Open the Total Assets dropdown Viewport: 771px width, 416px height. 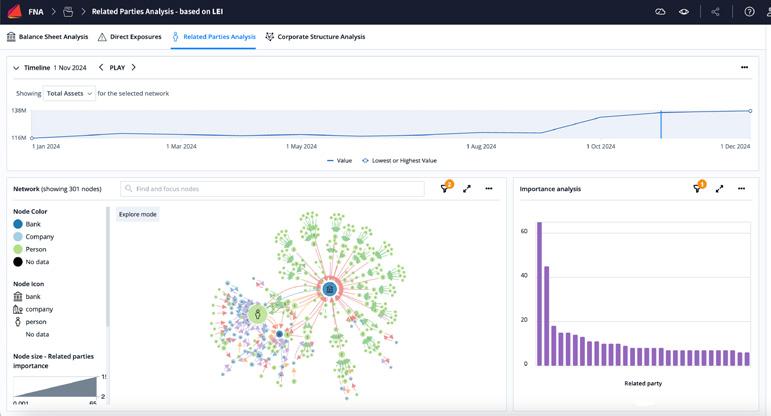pyautogui.click(x=69, y=93)
